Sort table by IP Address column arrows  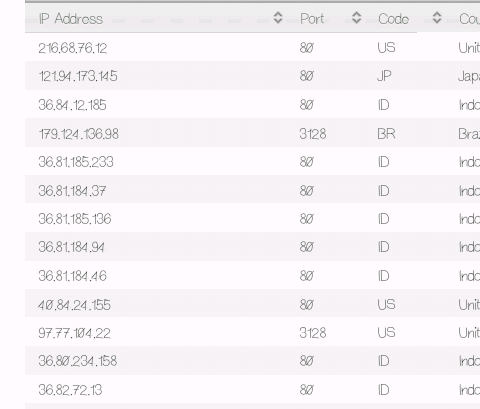[278, 18]
